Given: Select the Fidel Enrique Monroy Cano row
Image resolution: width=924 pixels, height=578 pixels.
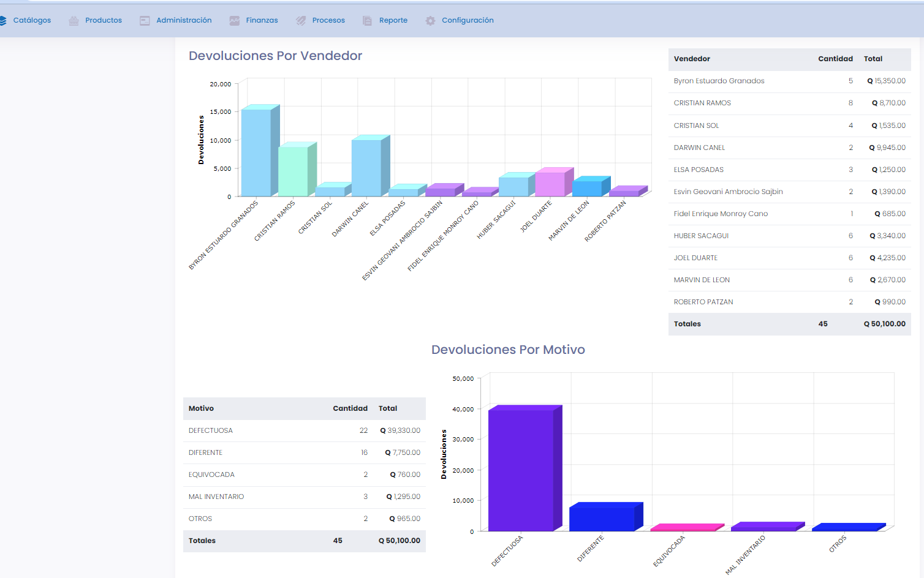Looking at the screenshot, I should tap(789, 214).
